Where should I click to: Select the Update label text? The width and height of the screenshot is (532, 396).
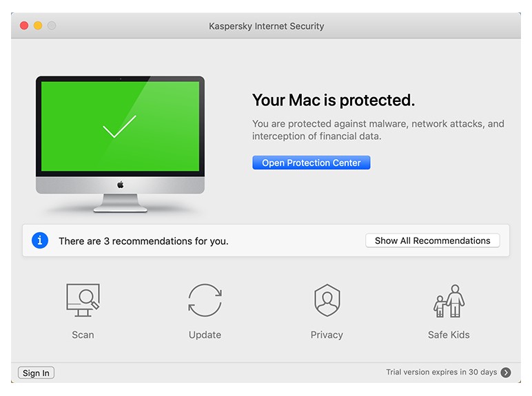click(205, 335)
